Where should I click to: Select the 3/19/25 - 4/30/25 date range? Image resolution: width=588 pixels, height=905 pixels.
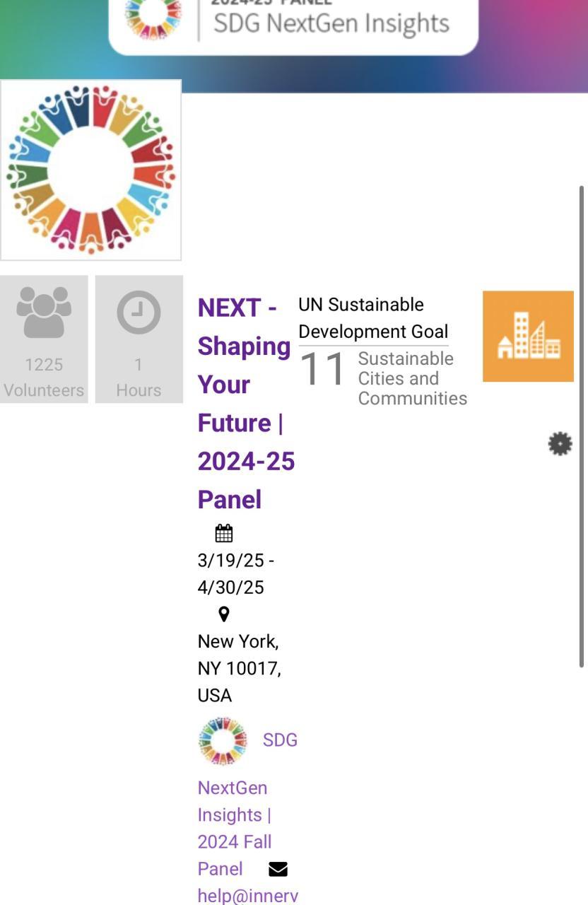[x=235, y=573]
